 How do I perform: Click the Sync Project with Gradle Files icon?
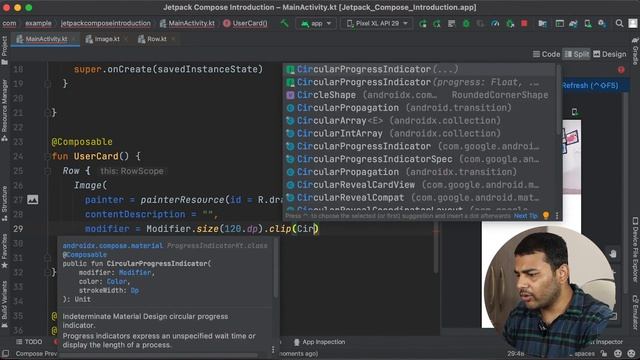[573, 24]
